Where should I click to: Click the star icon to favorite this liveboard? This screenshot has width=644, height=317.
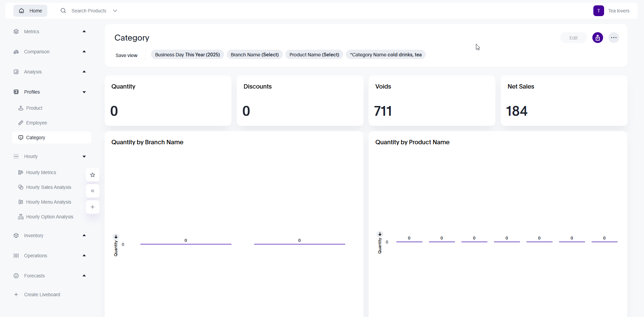pyautogui.click(x=92, y=175)
